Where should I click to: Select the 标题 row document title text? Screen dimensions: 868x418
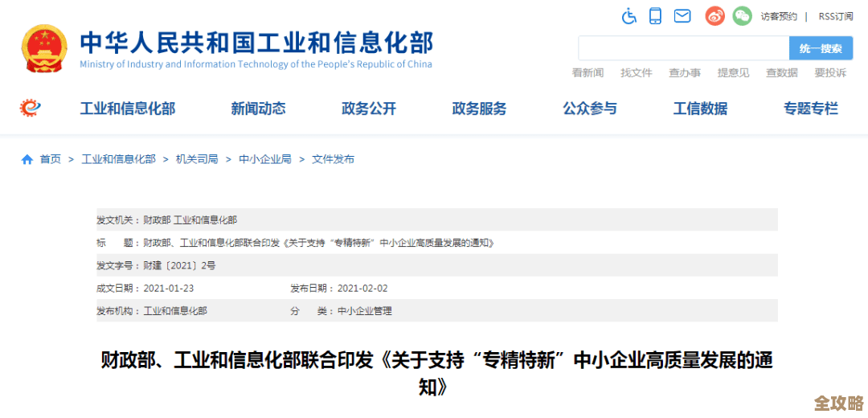tap(318, 243)
